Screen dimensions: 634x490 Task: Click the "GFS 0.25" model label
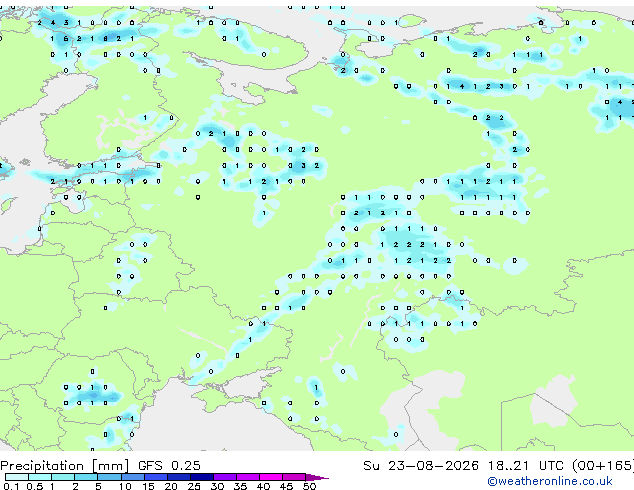(169, 466)
